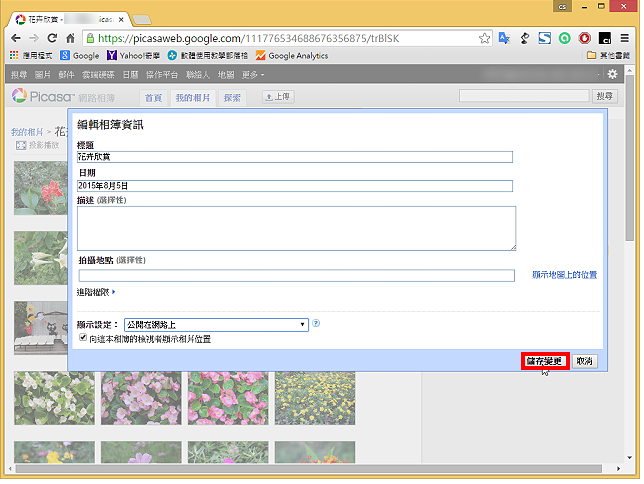Click the 上傳 upload button
Image resolution: width=644 pixels, height=484 pixels.
(278, 97)
